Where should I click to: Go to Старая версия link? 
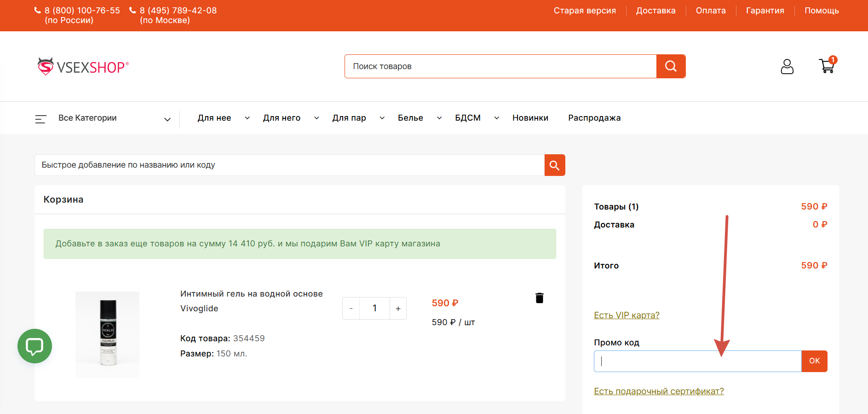pos(585,11)
